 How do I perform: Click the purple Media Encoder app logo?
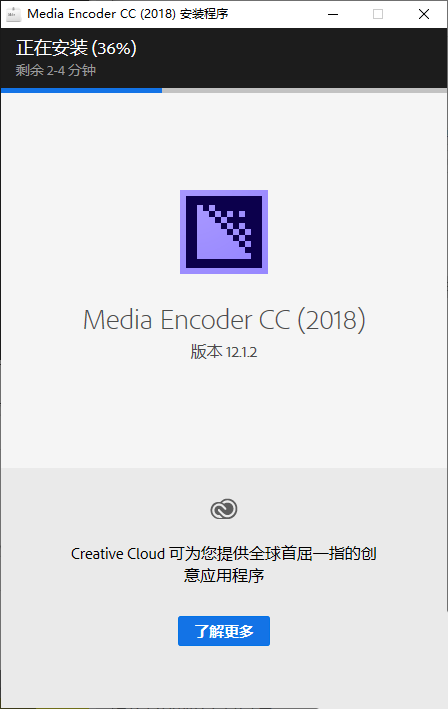coord(224,232)
